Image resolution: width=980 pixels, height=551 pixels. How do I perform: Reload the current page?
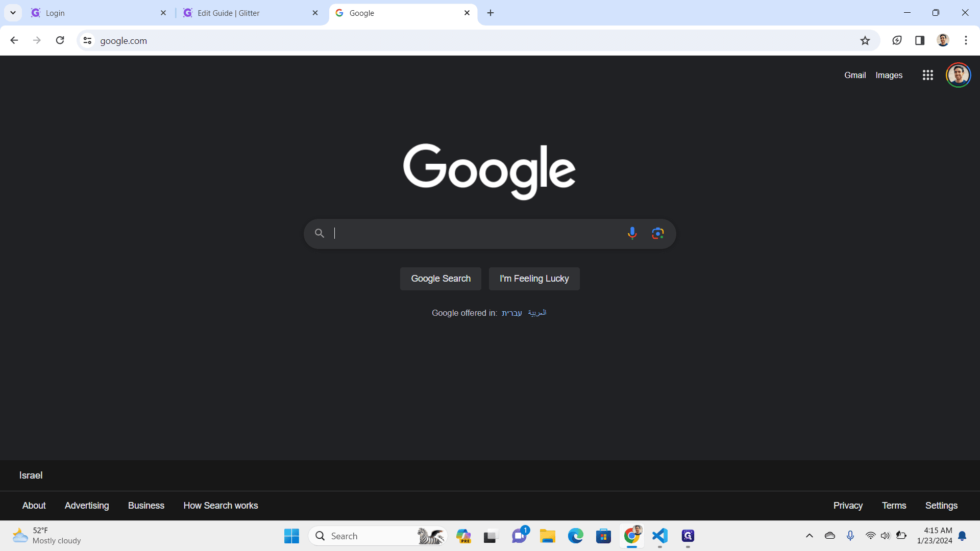60,40
